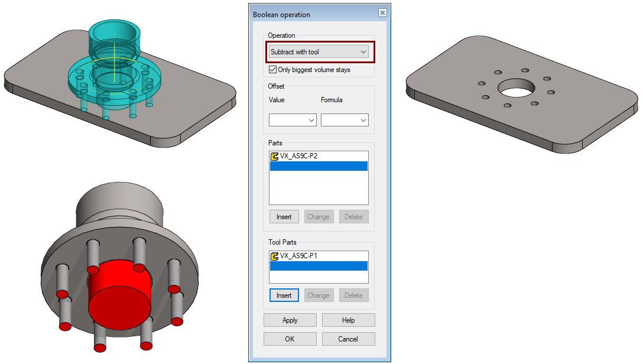Click Delete button under Parts
The width and height of the screenshot is (643, 364).
point(353,217)
